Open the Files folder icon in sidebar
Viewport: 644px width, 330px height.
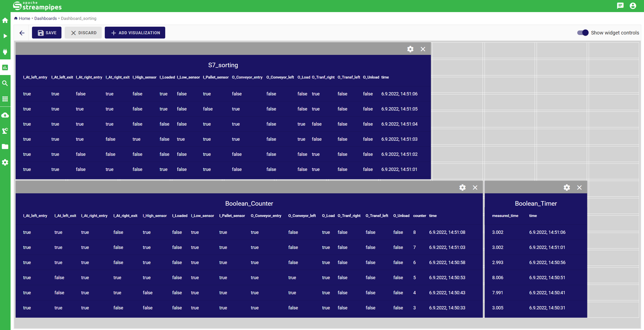[x=5, y=146]
